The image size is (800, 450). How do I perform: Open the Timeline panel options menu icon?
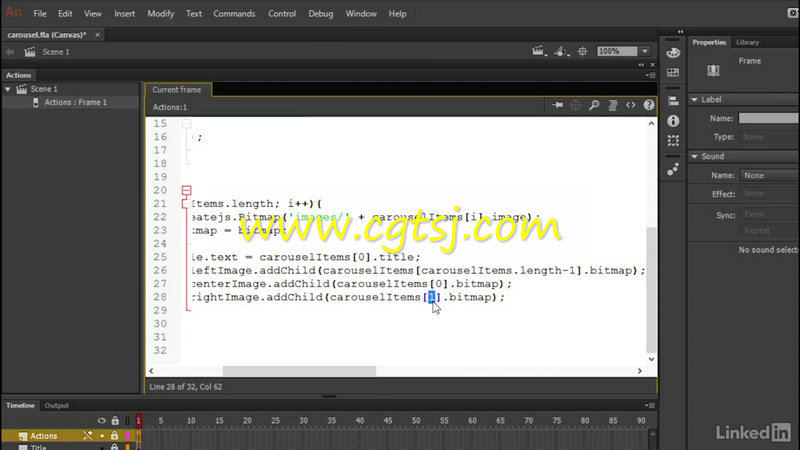[x=650, y=406]
